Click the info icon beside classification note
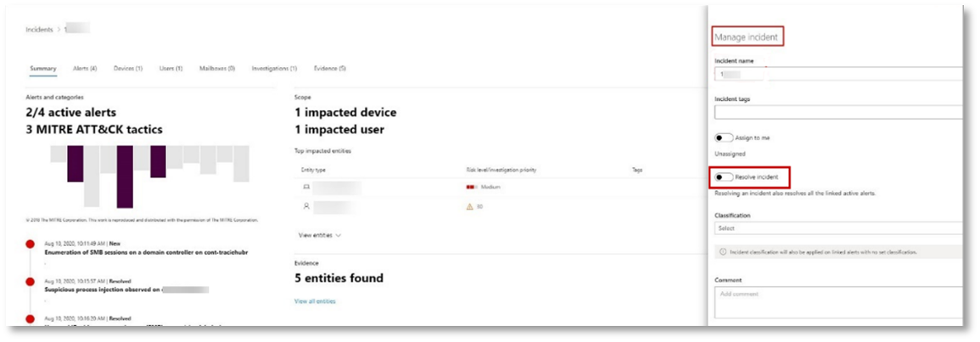Viewport: 980px width, 342px height. (723, 252)
